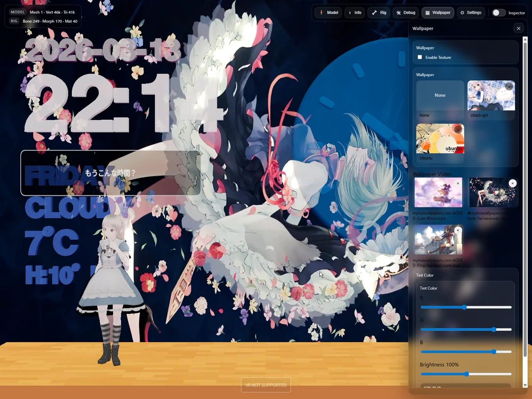Viewport: 532px width, 399px height.
Task: Select the None wallpaper option
Action: click(440, 96)
